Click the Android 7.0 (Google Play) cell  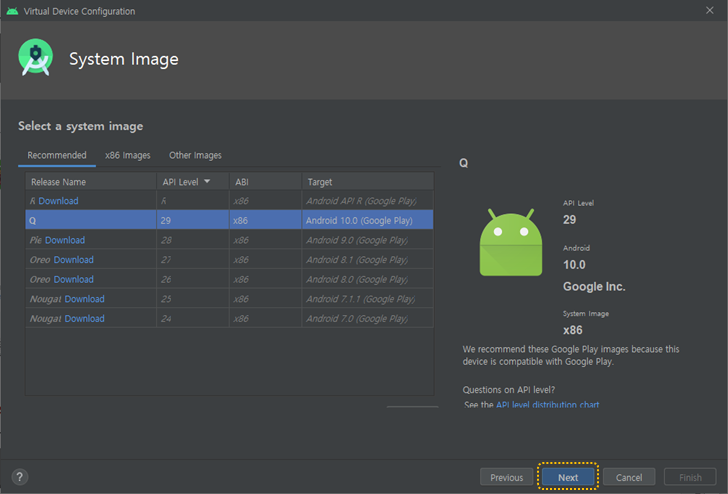tap(368, 318)
